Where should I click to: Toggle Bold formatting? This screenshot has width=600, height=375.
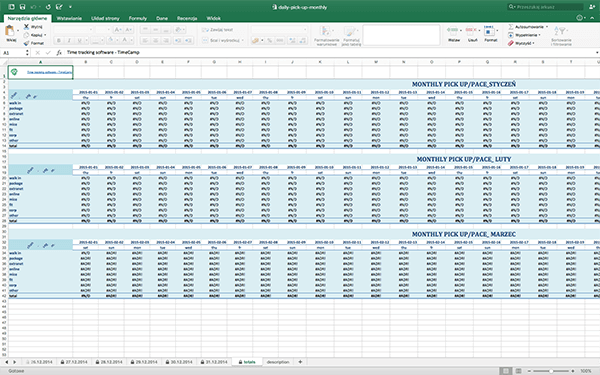tap(59, 40)
